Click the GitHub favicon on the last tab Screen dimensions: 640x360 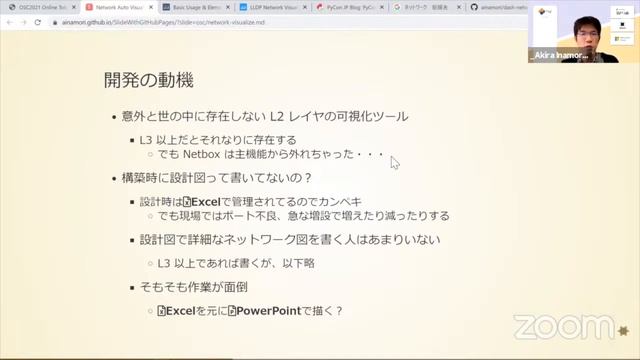click(x=474, y=7)
